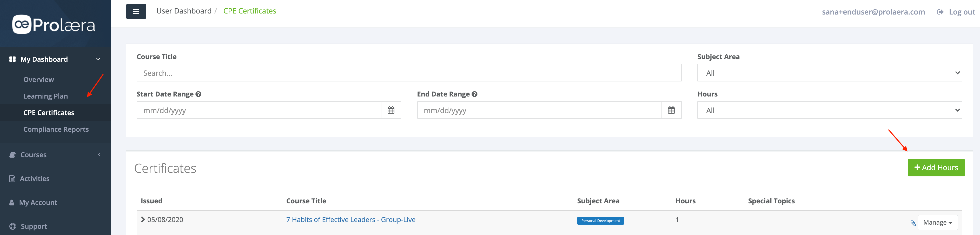Focus the Start Date Range input
This screenshot has height=235, width=980.
click(259, 110)
